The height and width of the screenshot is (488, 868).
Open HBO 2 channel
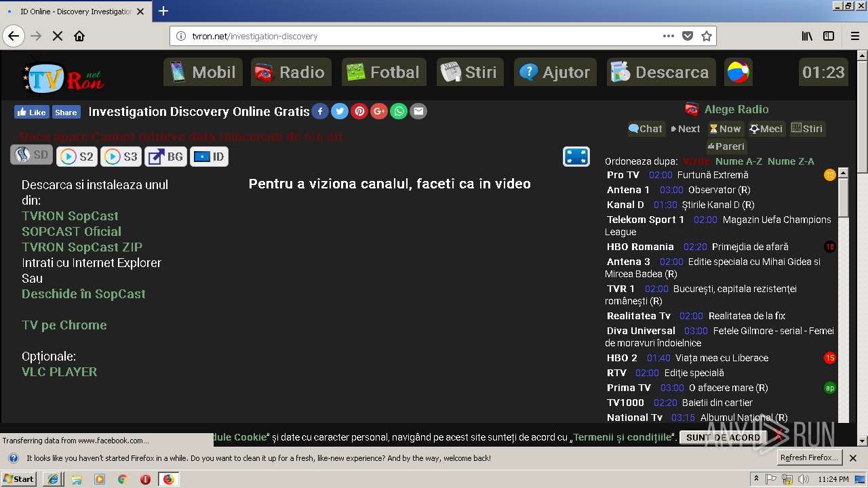(622, 358)
